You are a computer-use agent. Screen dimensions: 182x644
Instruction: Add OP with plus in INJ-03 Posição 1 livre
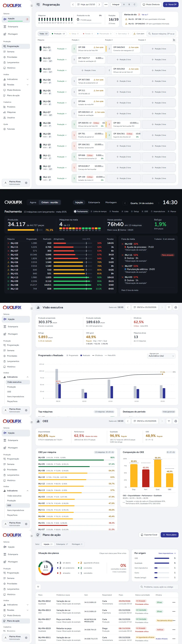[x=88, y=70]
